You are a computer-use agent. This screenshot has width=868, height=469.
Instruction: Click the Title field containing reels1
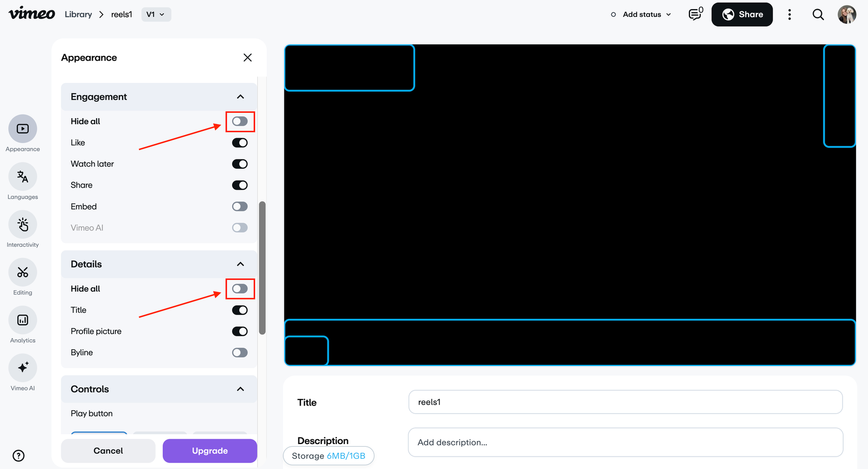pos(626,402)
